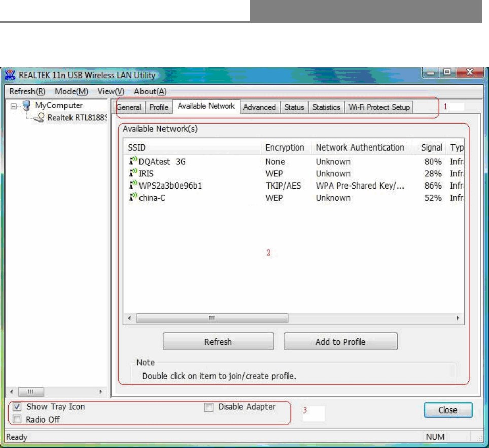Click the 28% signal value
489x448 pixels.
click(433, 173)
